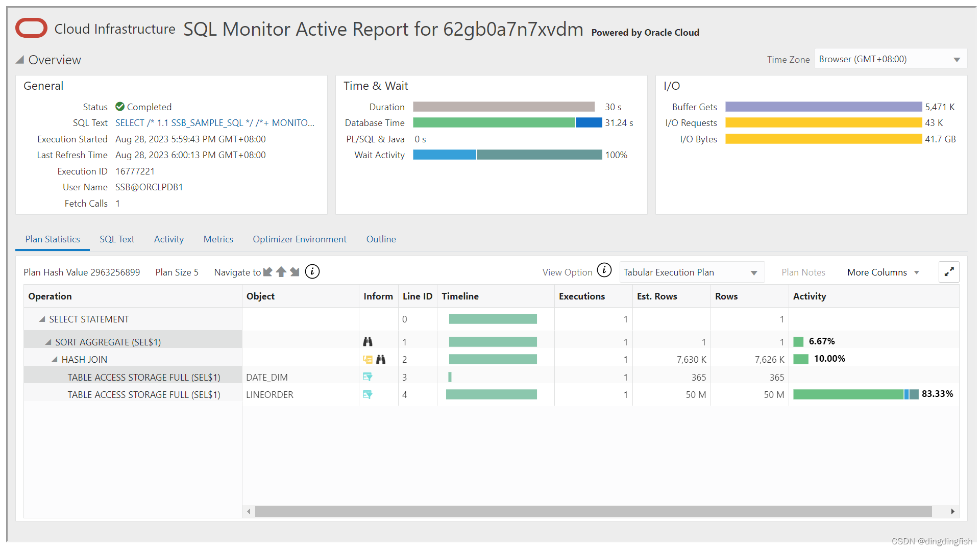980x551 pixels.
Task: Collapse the SORT AGGREGATE tree node
Action: click(x=48, y=342)
